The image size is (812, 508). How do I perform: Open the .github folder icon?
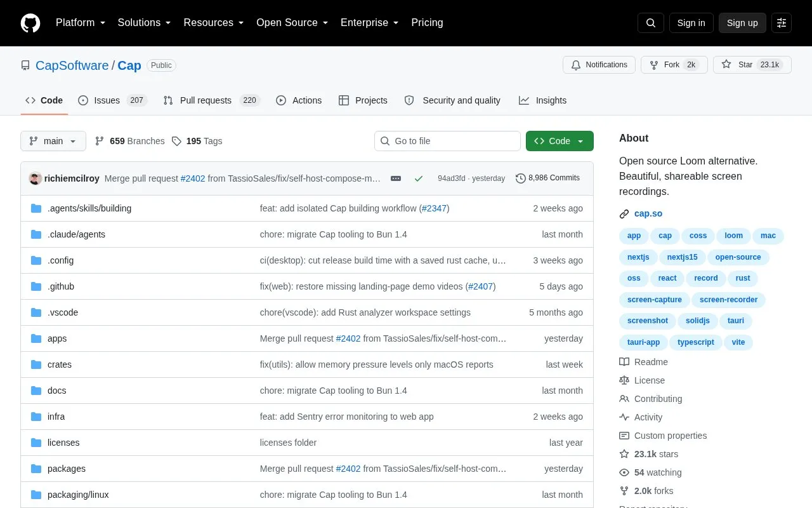tap(36, 286)
